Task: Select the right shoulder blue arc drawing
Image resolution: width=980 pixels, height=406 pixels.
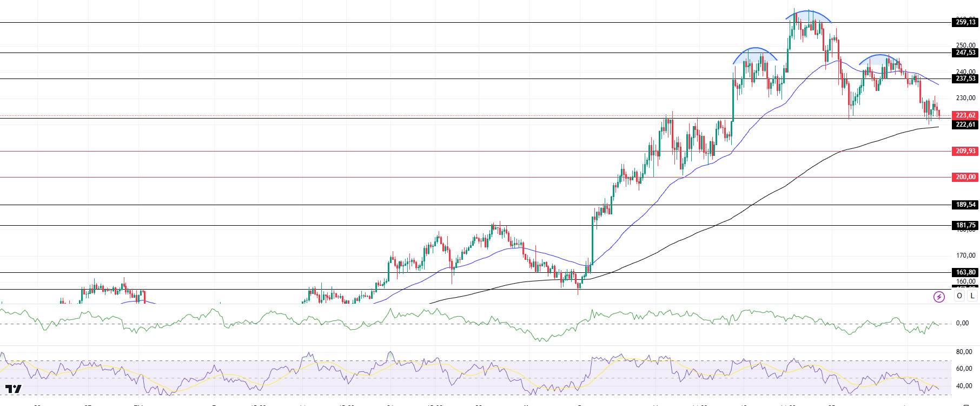Action: (x=880, y=55)
